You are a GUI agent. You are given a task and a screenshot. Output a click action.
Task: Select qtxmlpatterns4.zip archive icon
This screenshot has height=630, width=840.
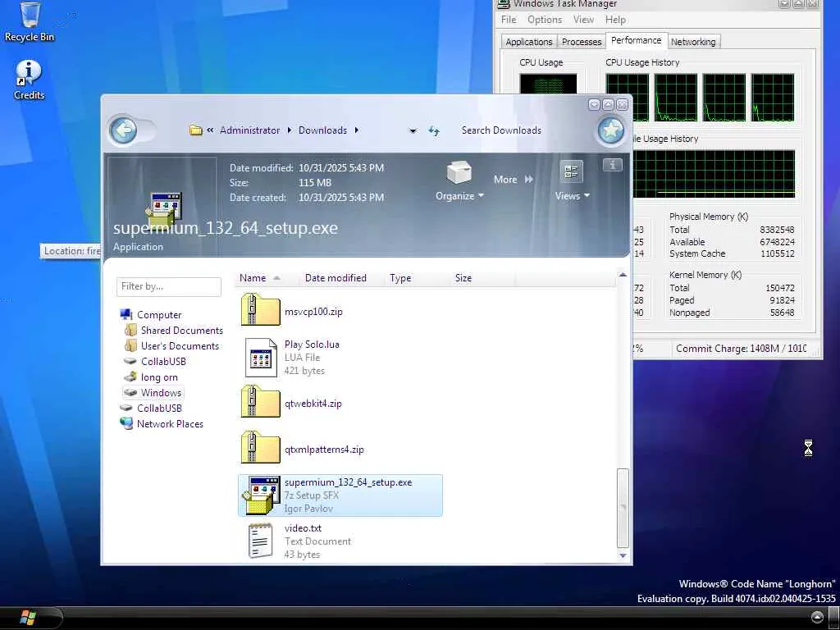(260, 448)
